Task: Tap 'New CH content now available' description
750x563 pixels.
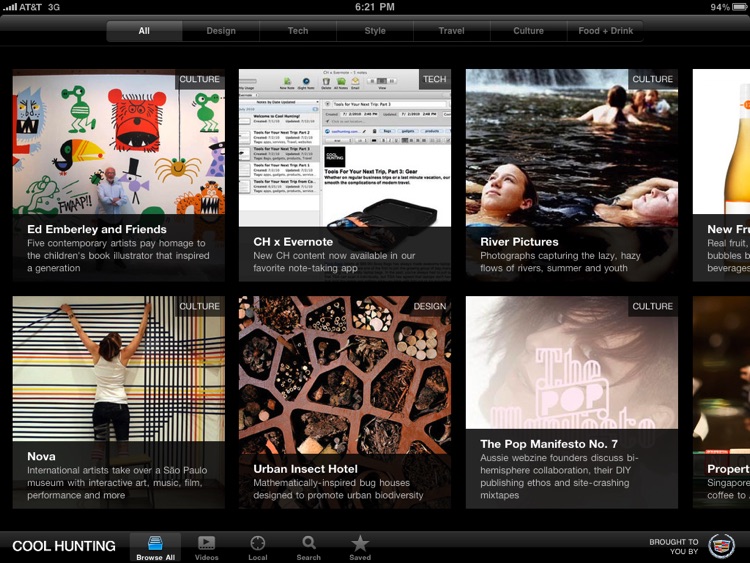Action: pos(334,262)
